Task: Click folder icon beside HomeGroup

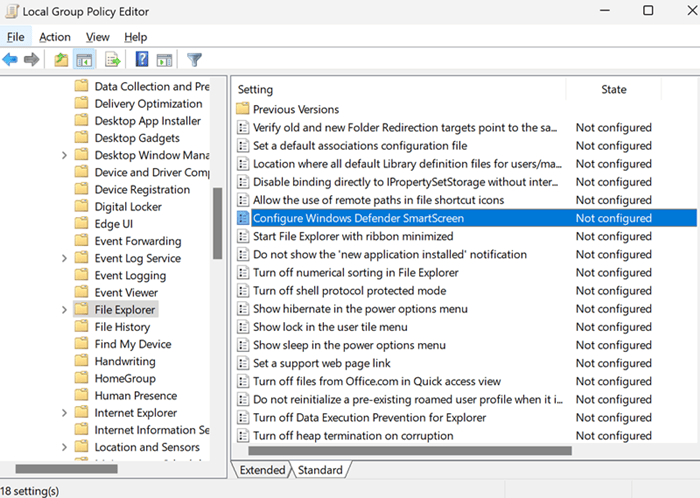Action: 81,378
